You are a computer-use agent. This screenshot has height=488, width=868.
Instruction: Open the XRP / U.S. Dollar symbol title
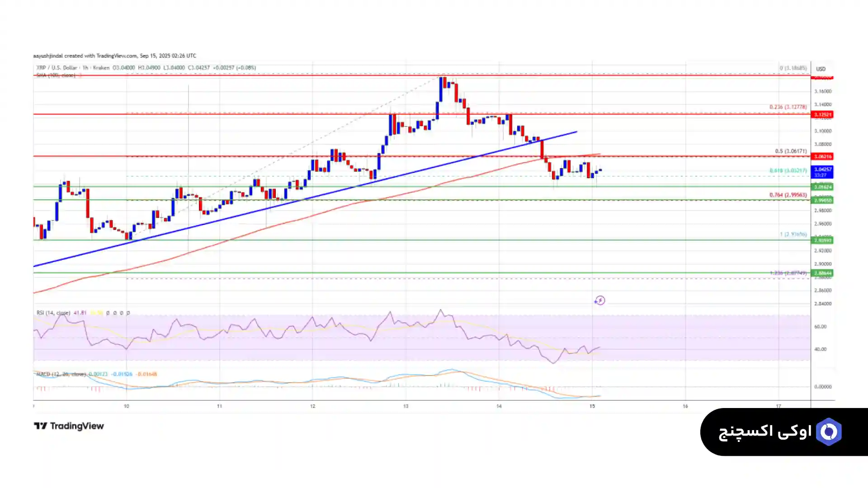pyautogui.click(x=56, y=68)
